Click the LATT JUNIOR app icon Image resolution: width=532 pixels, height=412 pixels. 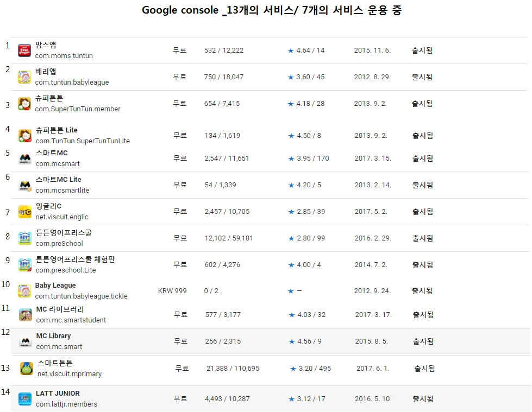(25, 398)
